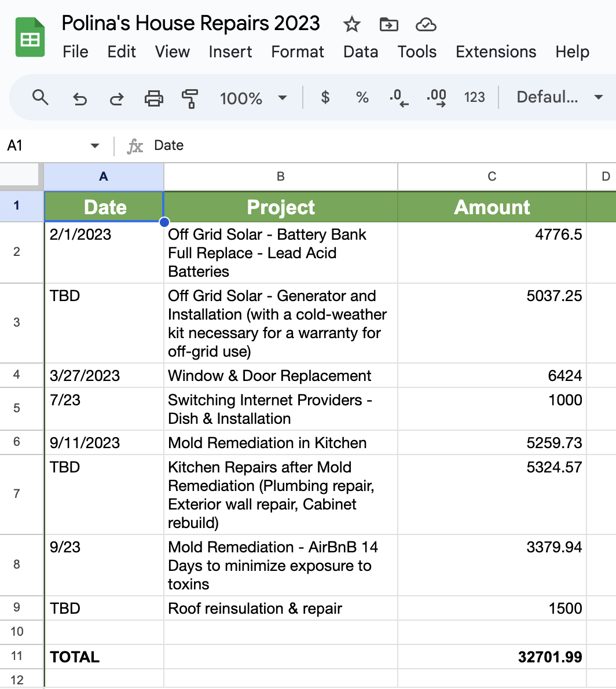Decrease the decimal places
The height and width of the screenshot is (689, 616).
[x=399, y=97]
